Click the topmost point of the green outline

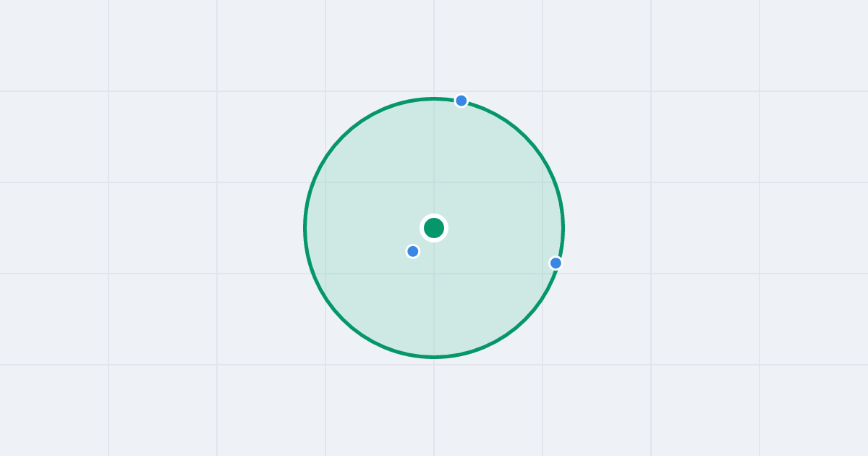coord(434,98)
